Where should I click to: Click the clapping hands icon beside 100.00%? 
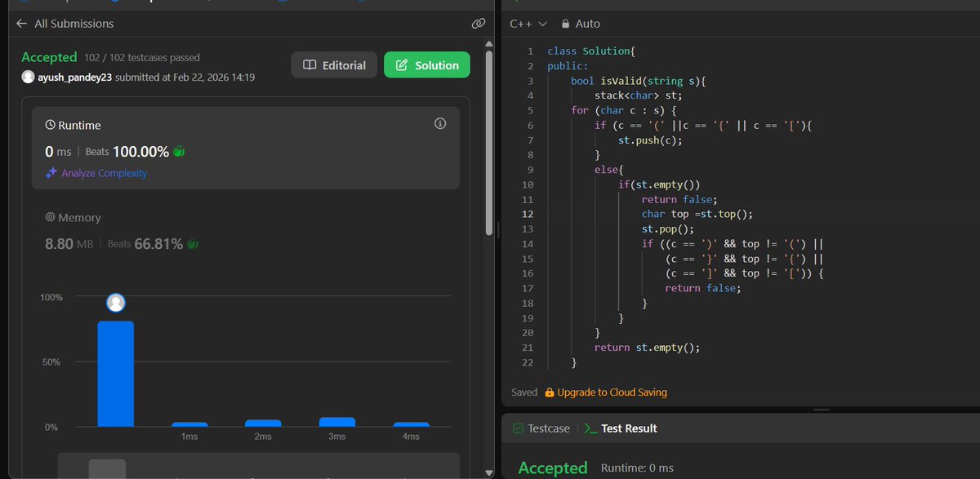pos(179,151)
